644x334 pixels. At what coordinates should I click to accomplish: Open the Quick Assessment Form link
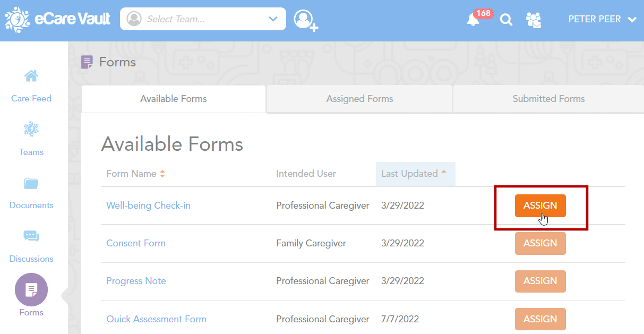point(156,319)
